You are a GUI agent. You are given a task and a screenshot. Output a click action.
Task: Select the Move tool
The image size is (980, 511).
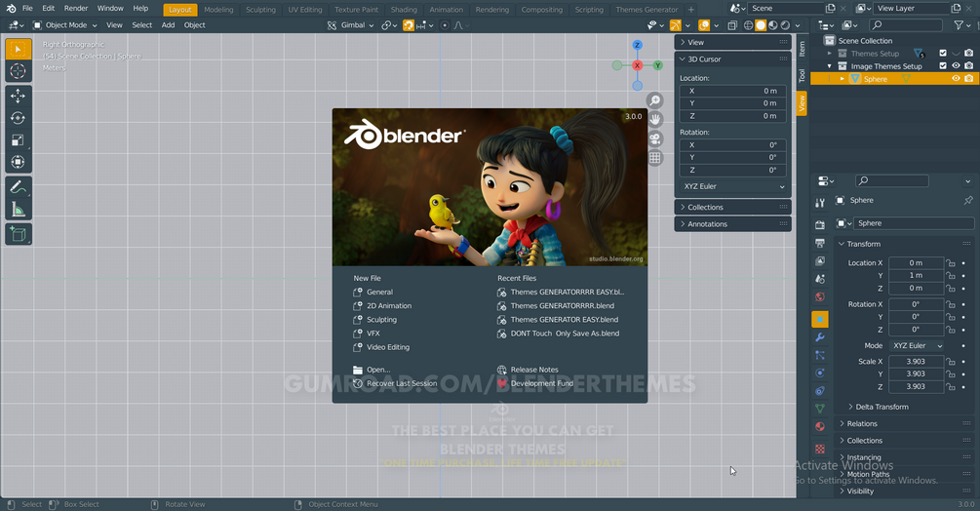pyautogui.click(x=19, y=96)
